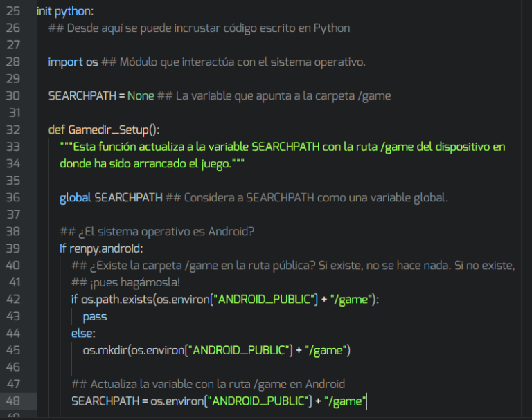
Task: Click the 'pass' keyword
Action: (x=95, y=316)
